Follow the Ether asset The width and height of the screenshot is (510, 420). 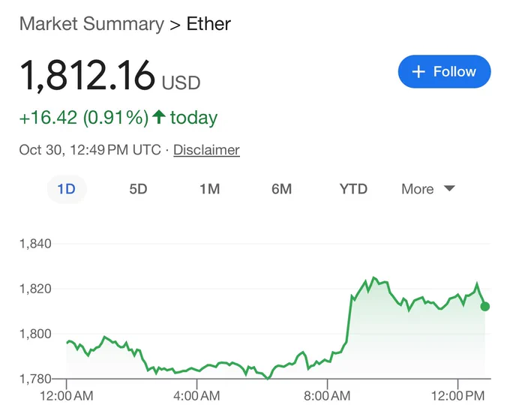444,71
